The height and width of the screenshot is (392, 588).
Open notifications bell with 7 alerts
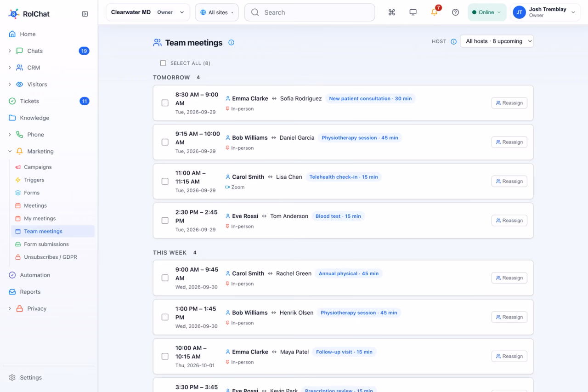point(435,12)
